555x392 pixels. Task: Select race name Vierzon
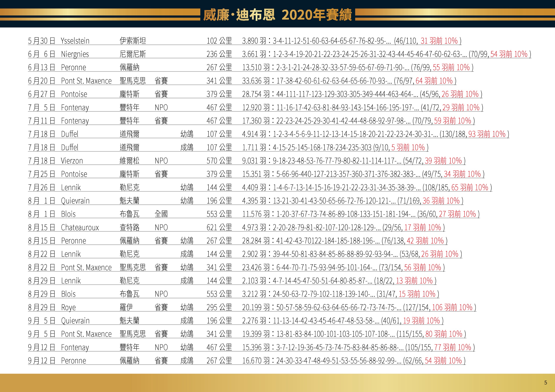(x=72, y=161)
